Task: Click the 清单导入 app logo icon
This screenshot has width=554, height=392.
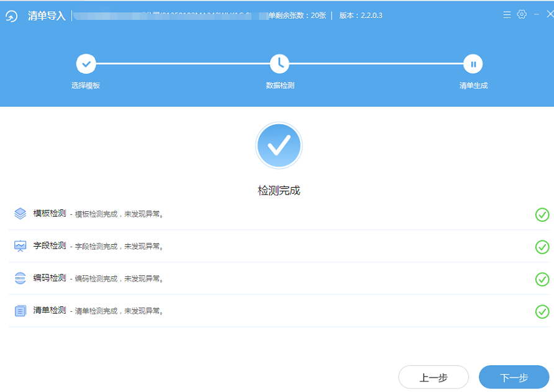Action: tap(12, 16)
